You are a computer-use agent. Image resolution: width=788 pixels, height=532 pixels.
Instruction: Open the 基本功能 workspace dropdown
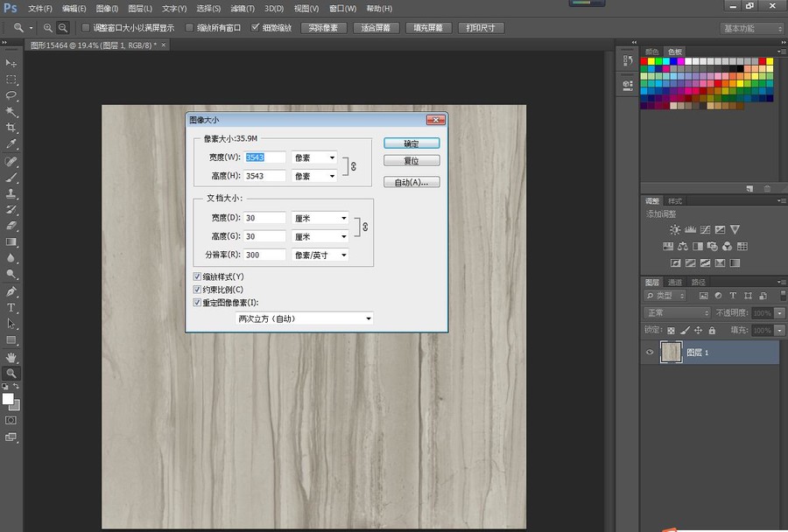click(x=752, y=29)
